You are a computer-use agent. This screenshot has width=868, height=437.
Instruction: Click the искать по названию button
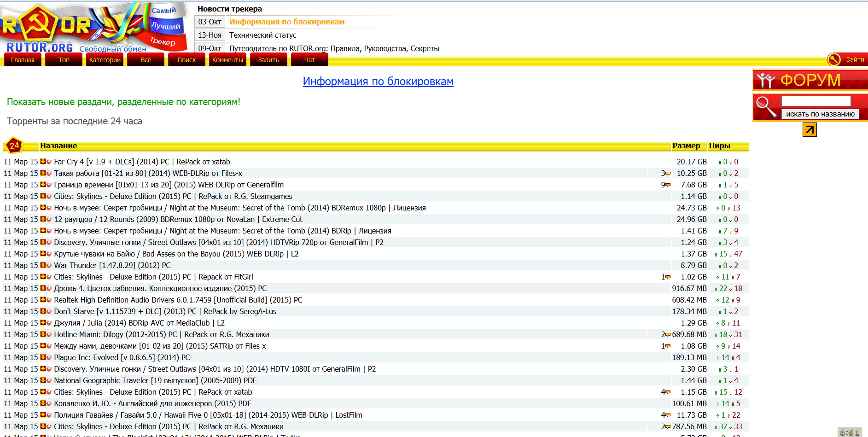[820, 114]
